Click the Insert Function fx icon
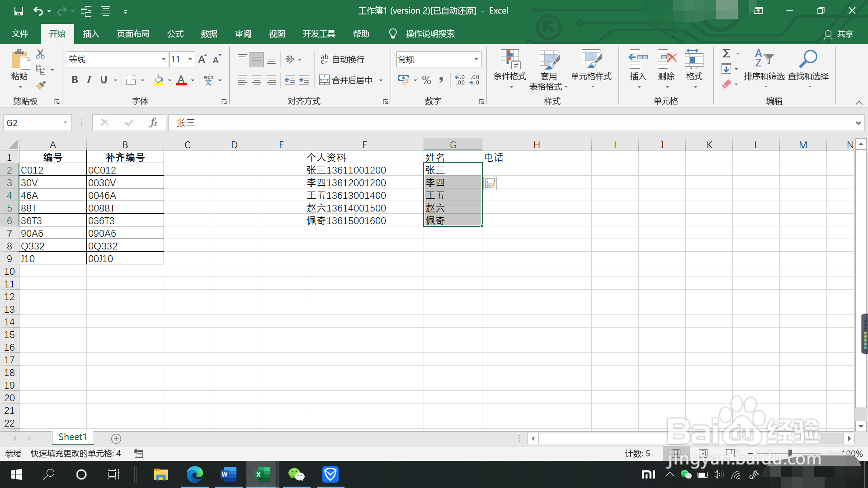 (153, 122)
